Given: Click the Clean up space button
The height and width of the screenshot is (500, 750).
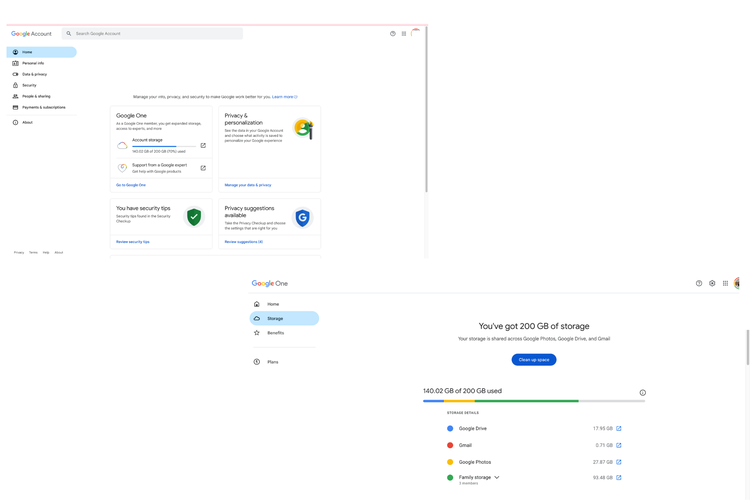Looking at the screenshot, I should pos(534,359).
